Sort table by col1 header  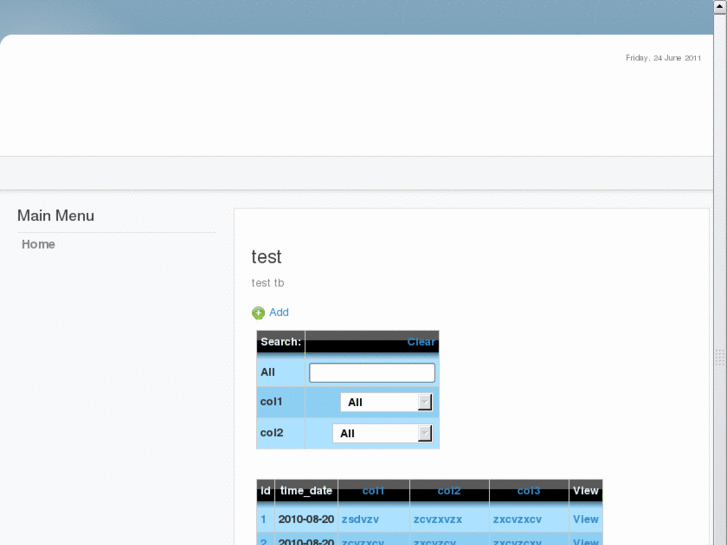pos(373,491)
